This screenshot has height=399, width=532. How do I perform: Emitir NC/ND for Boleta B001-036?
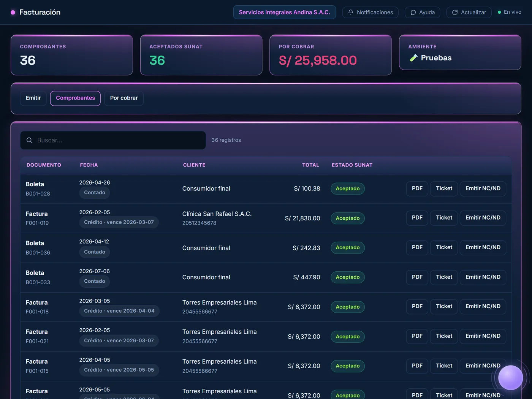pos(483,247)
